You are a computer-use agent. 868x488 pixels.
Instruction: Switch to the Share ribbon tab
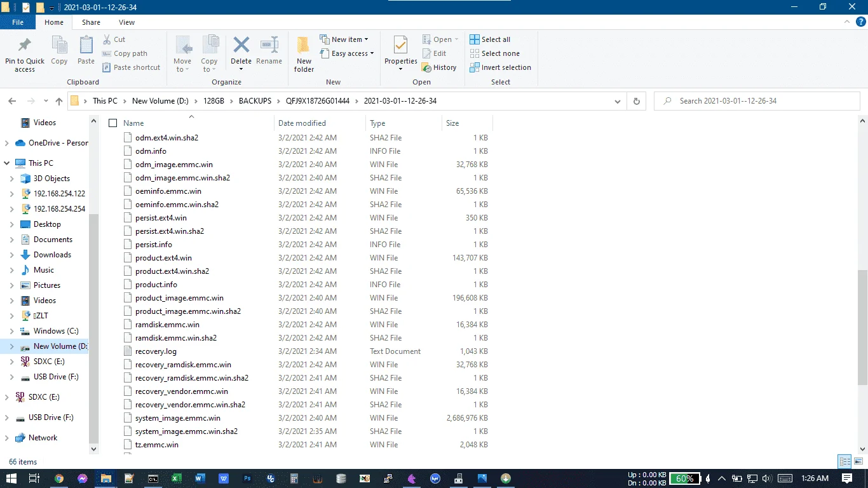pos(91,22)
